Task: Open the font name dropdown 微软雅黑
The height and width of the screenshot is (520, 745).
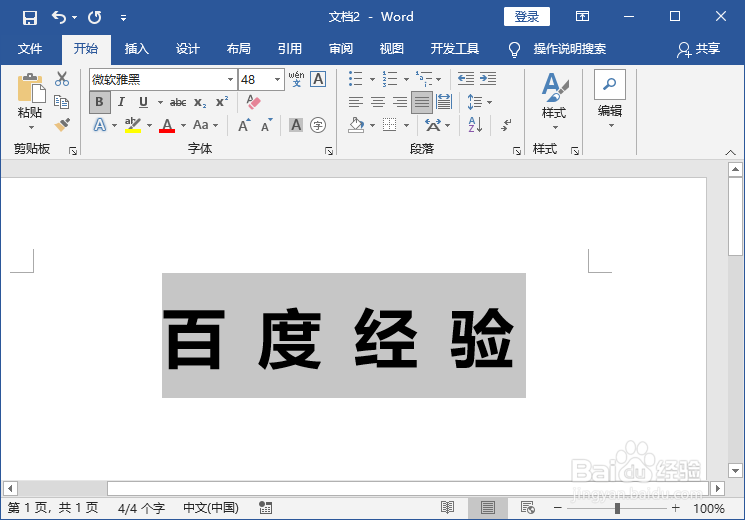Action: (x=230, y=79)
